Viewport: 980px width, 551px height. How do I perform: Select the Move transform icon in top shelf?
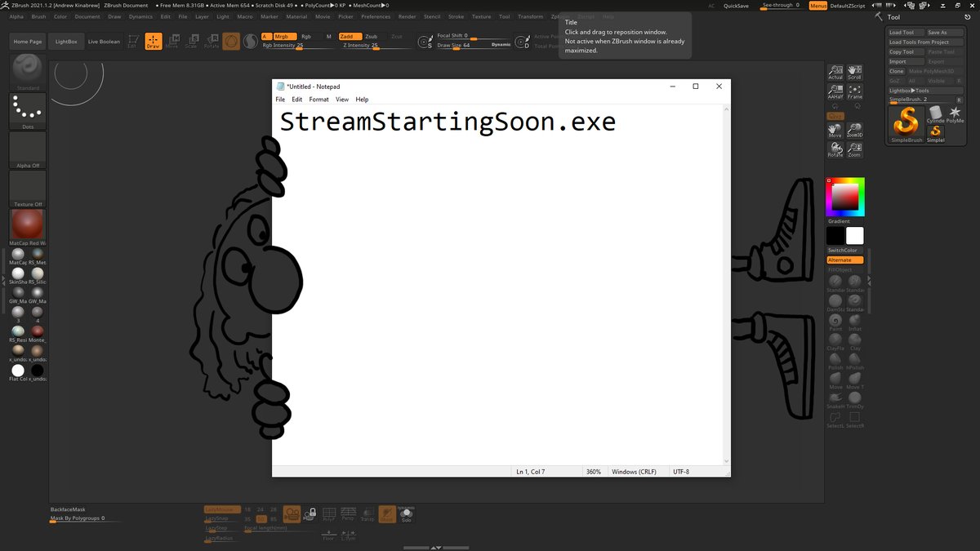pos(171,42)
